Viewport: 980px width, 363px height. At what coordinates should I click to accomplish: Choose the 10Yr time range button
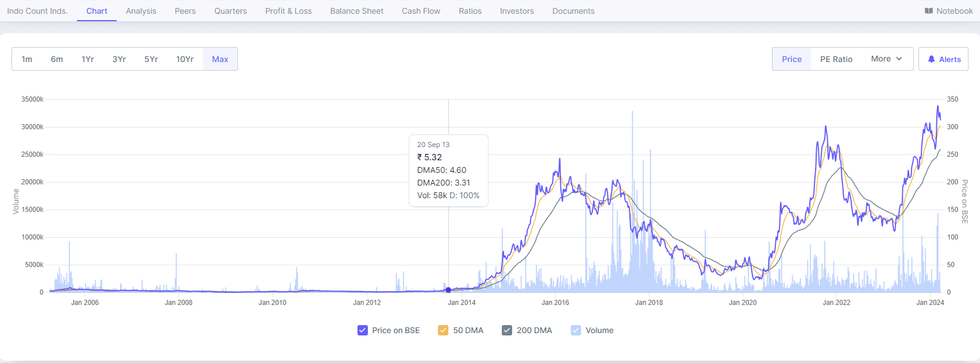pyautogui.click(x=185, y=59)
